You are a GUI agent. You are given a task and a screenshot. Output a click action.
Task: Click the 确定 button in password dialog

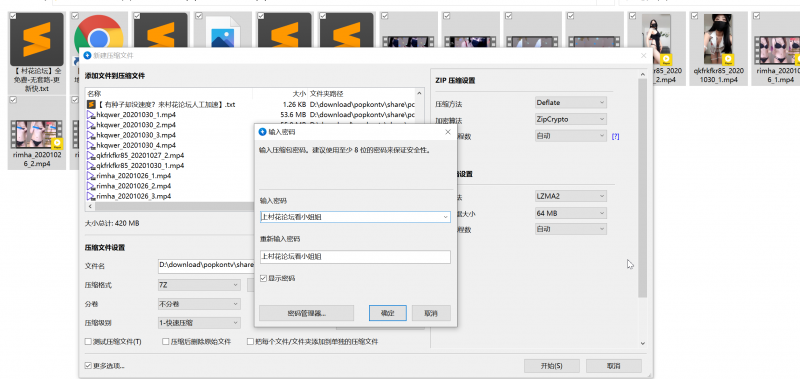tap(388, 313)
